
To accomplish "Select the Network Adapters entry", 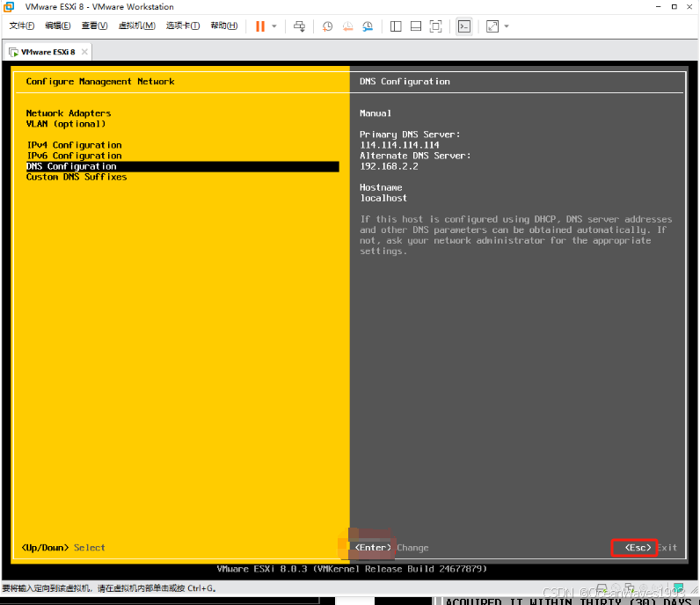I will pos(69,113).
